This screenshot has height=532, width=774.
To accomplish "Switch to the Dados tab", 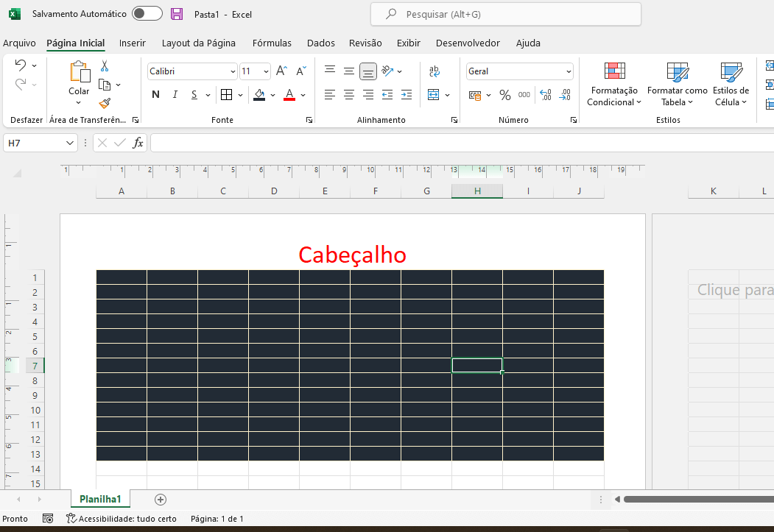I will click(x=321, y=43).
